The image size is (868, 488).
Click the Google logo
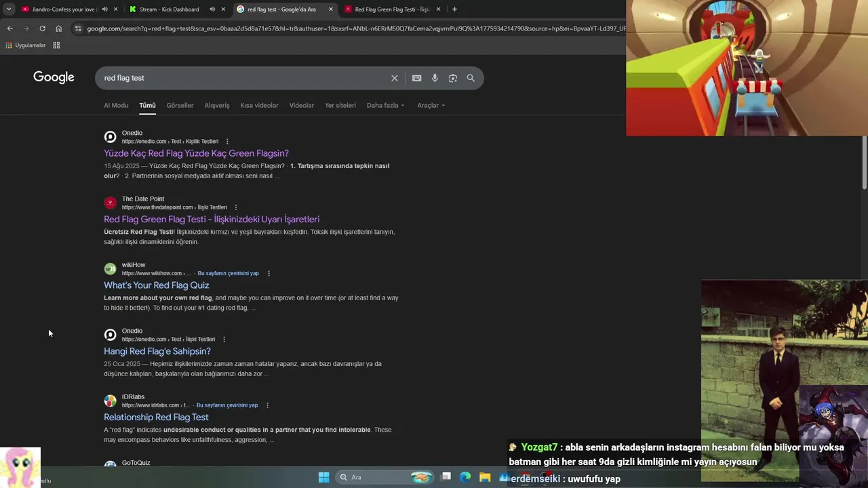tap(54, 77)
